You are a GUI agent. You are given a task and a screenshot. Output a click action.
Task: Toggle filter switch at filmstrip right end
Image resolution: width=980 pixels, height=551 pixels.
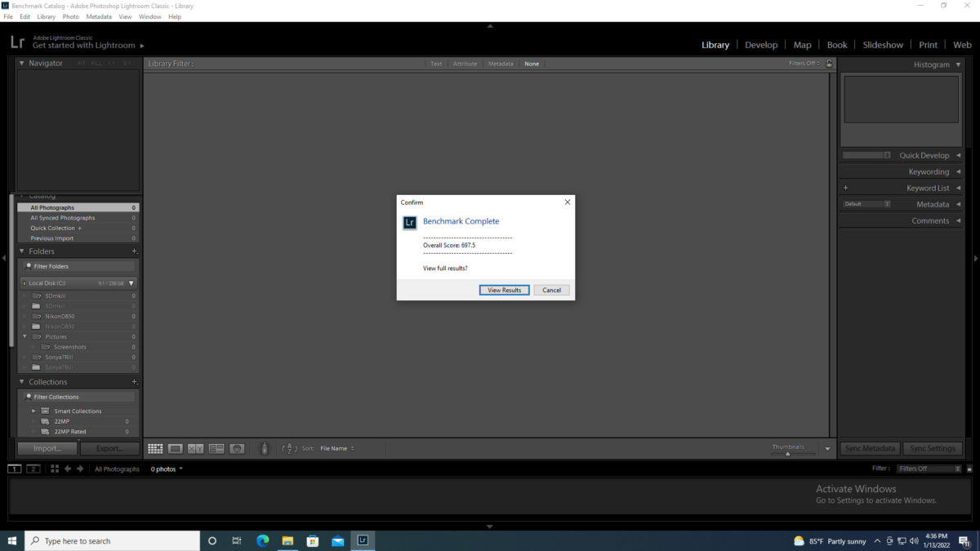pos(969,469)
